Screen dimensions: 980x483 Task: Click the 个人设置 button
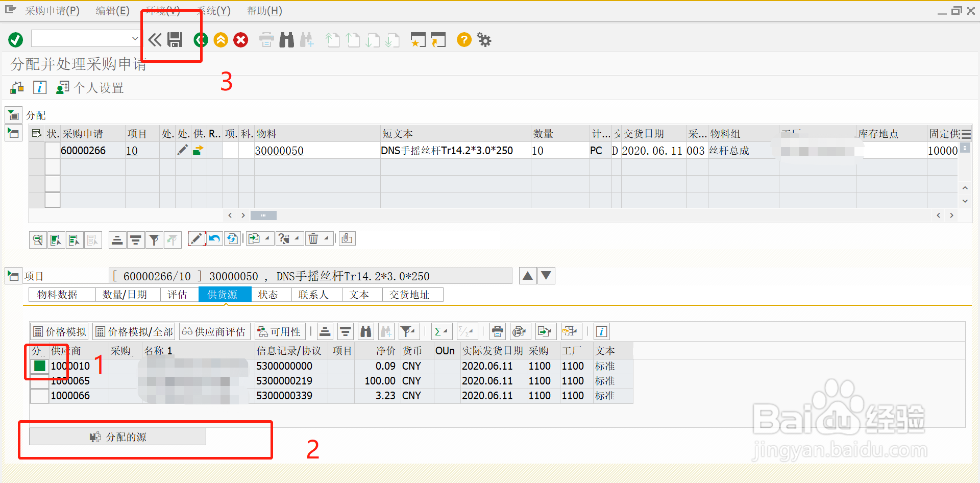point(90,88)
